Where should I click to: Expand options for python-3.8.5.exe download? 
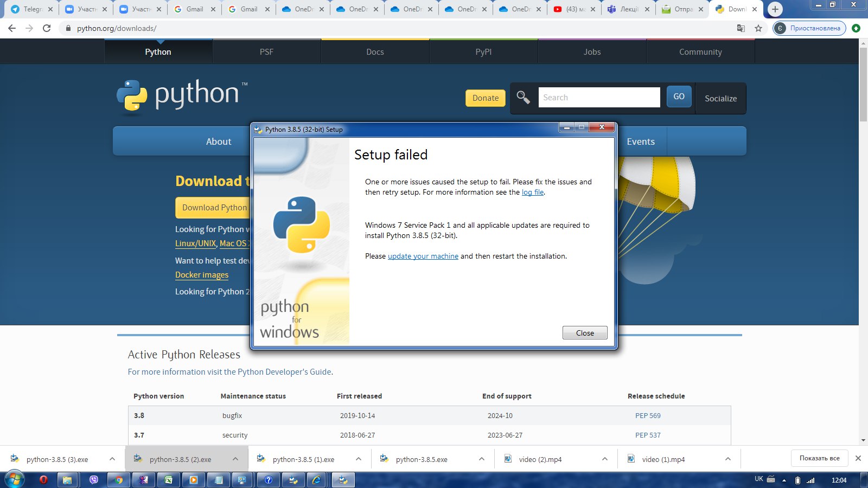(x=482, y=459)
